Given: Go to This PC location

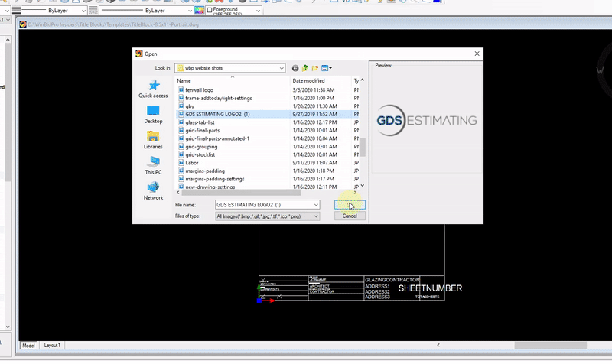Looking at the screenshot, I should 153,165.
